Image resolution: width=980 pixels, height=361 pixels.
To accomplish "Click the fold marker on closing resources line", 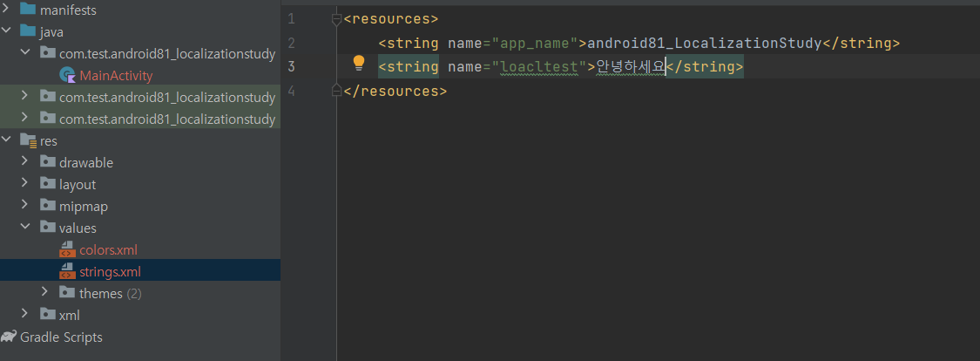I will [336, 90].
